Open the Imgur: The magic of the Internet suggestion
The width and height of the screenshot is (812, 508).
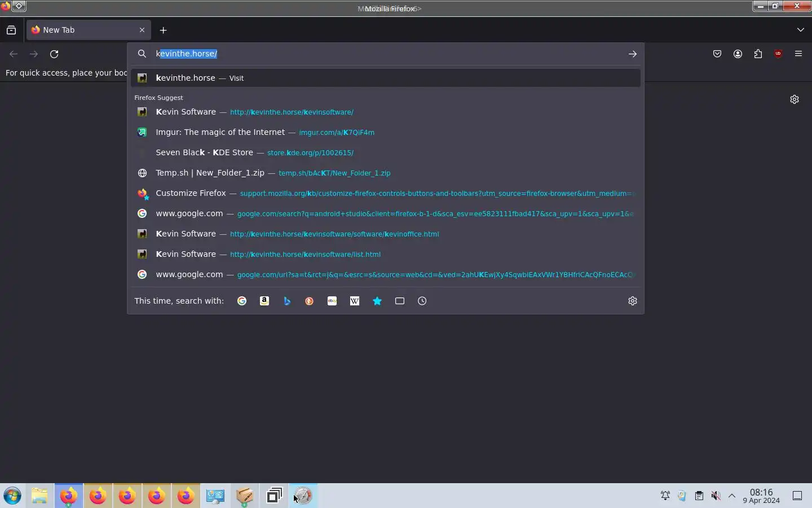(x=386, y=132)
